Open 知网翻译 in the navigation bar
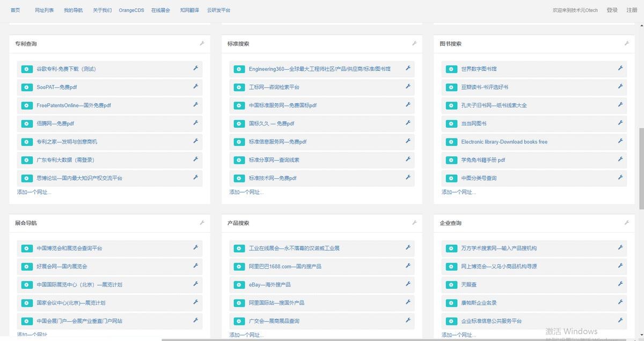The height and width of the screenshot is (341, 644). (188, 10)
